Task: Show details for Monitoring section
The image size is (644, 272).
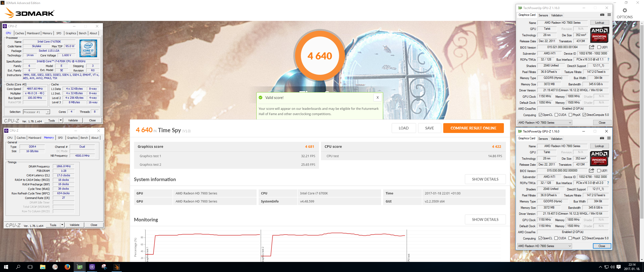Action: point(485,220)
